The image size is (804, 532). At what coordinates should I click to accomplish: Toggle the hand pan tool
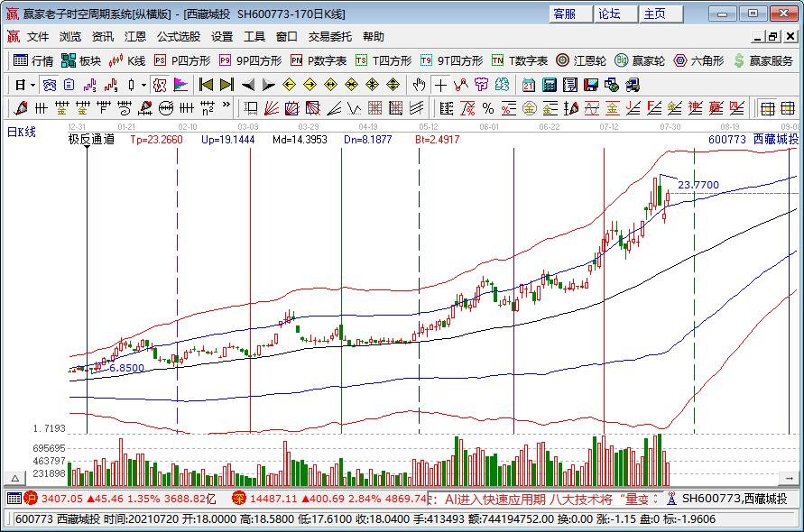tap(419, 85)
